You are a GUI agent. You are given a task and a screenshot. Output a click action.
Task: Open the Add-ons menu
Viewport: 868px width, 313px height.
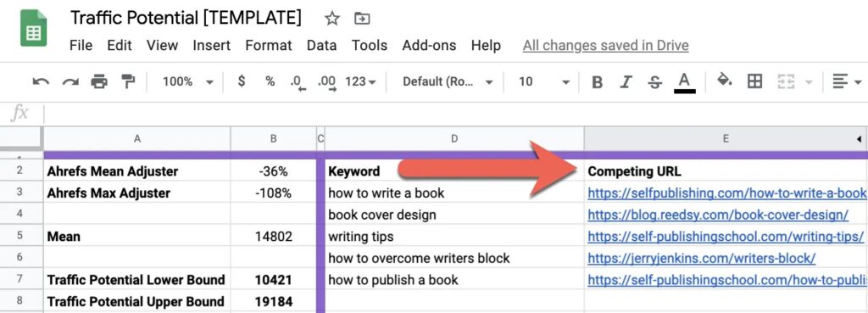point(429,46)
